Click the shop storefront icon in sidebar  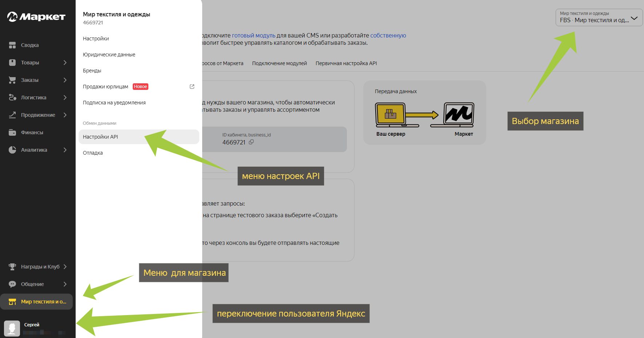[x=12, y=302]
